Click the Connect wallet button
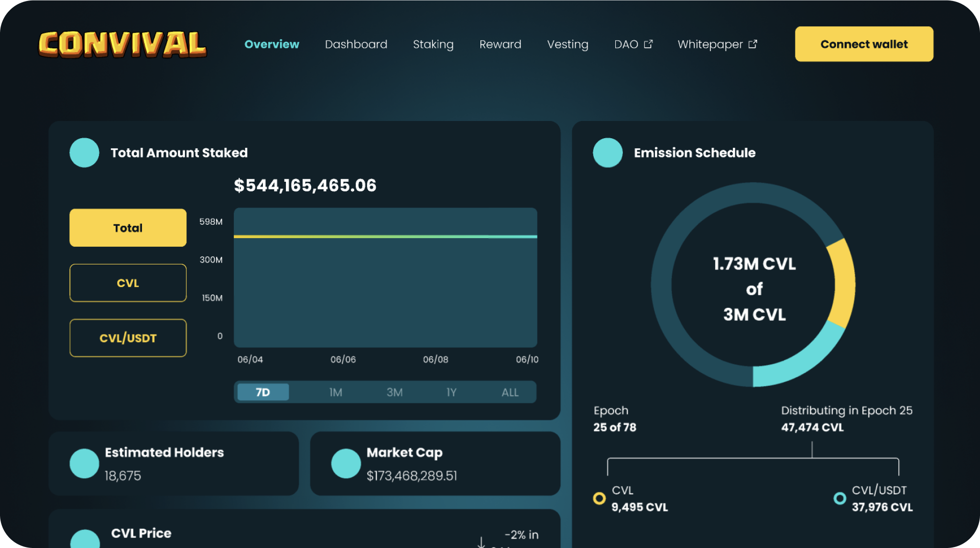The width and height of the screenshot is (980, 548). [x=864, y=44]
